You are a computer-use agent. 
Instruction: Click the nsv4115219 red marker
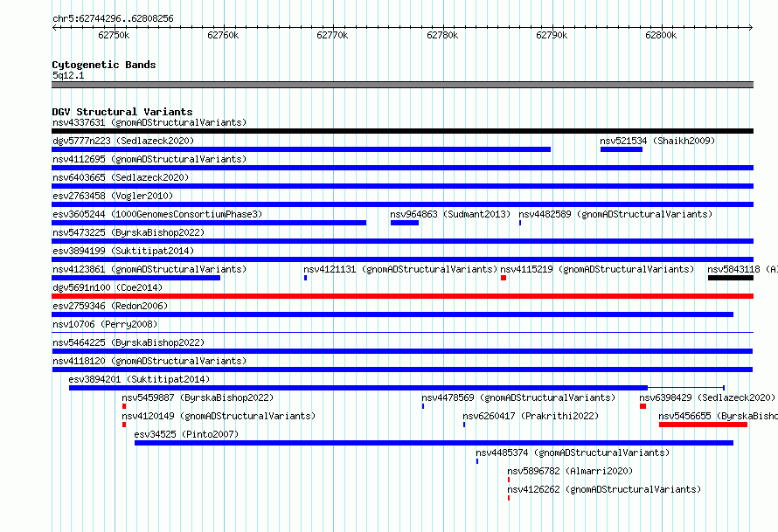pyautogui.click(x=504, y=278)
